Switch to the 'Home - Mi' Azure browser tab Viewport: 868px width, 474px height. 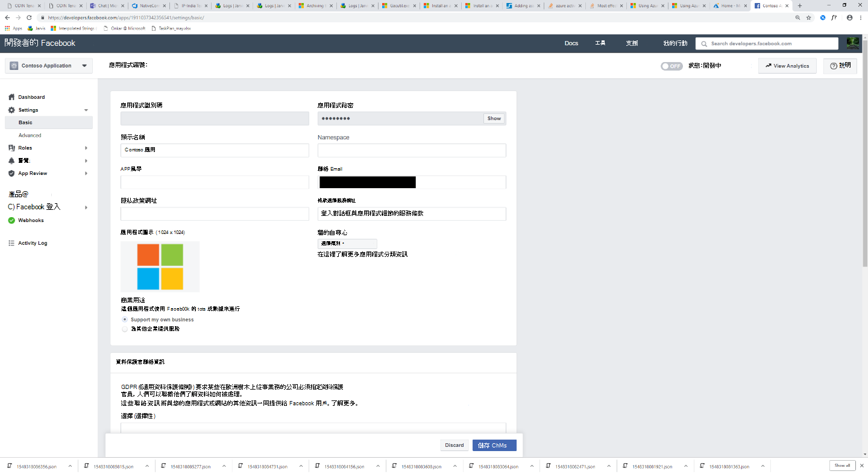[731, 5]
